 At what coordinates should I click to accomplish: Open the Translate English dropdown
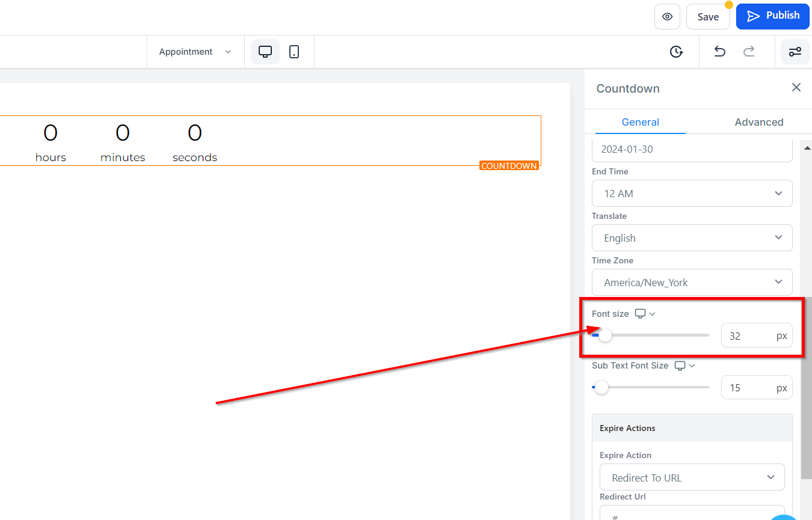coord(692,238)
